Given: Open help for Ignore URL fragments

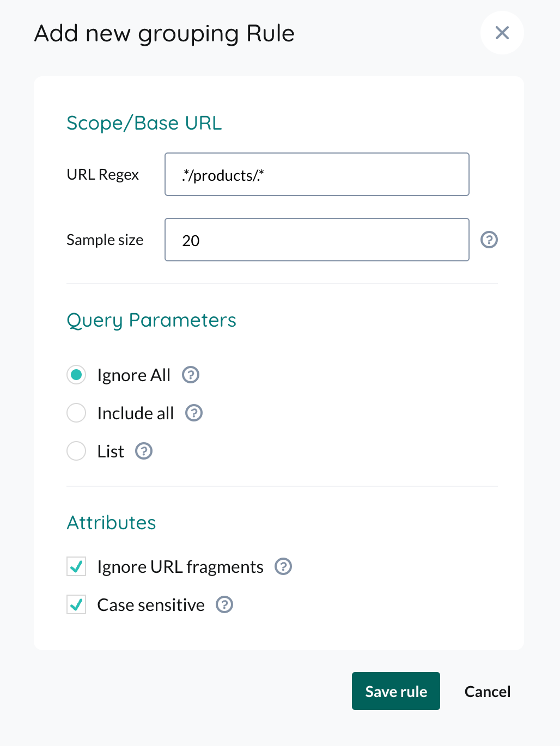Looking at the screenshot, I should [283, 566].
